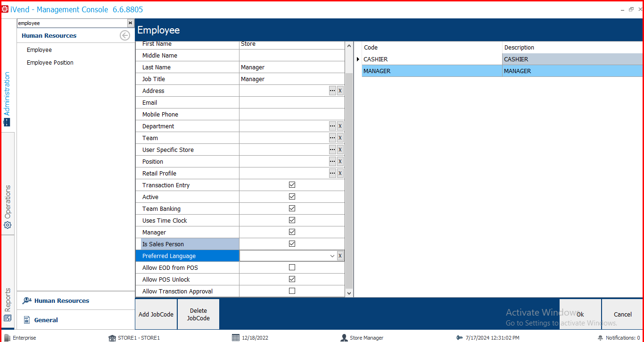
Task: Click the STORE1 store icon in status bar
Action: click(112, 338)
